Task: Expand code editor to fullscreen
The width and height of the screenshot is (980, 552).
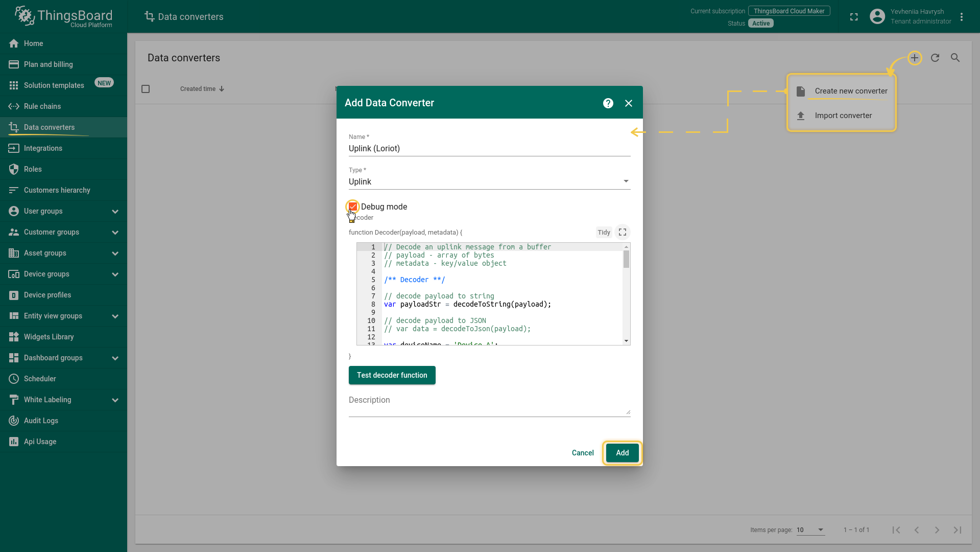Action: click(622, 232)
